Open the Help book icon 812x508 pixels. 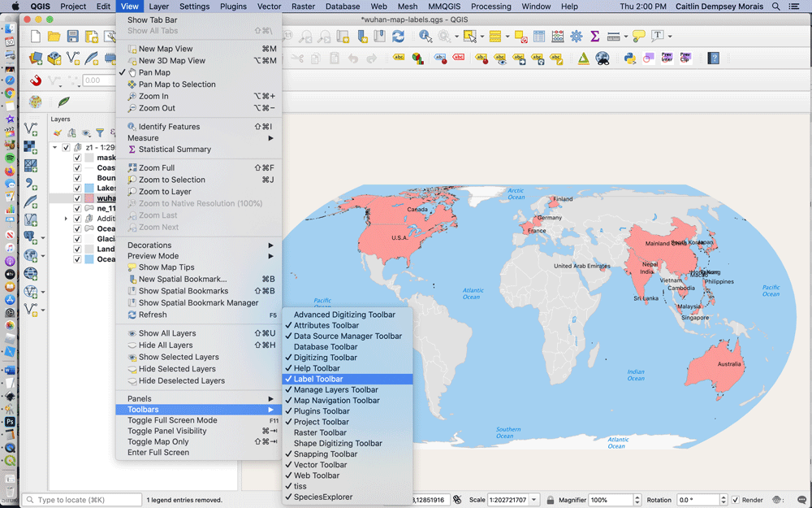(x=713, y=58)
